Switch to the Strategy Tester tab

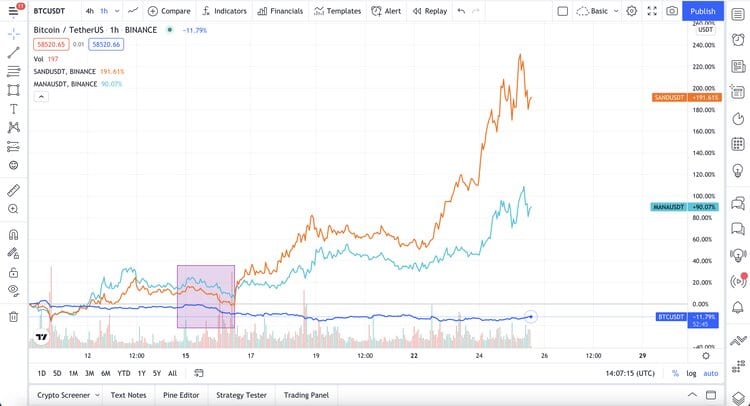[242, 395]
